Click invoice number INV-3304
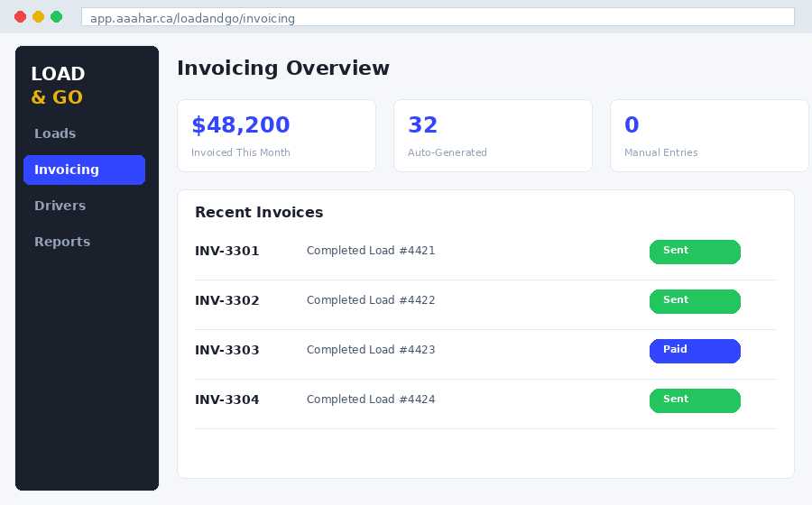The height and width of the screenshot is (505, 812). 226,400
